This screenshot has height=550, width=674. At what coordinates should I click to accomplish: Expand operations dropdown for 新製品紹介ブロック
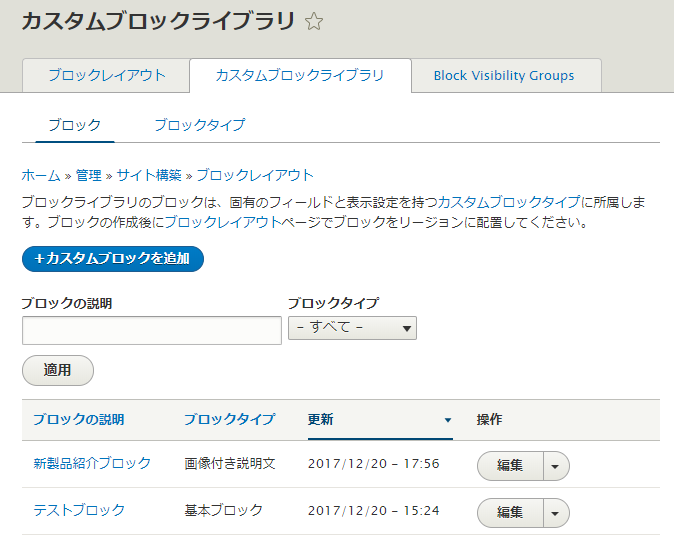[x=556, y=465]
